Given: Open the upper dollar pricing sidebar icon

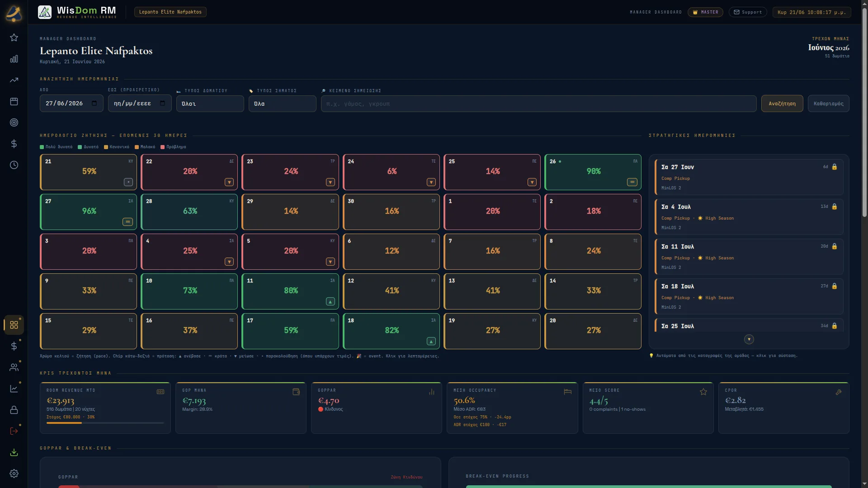Looking at the screenshot, I should coord(14,144).
